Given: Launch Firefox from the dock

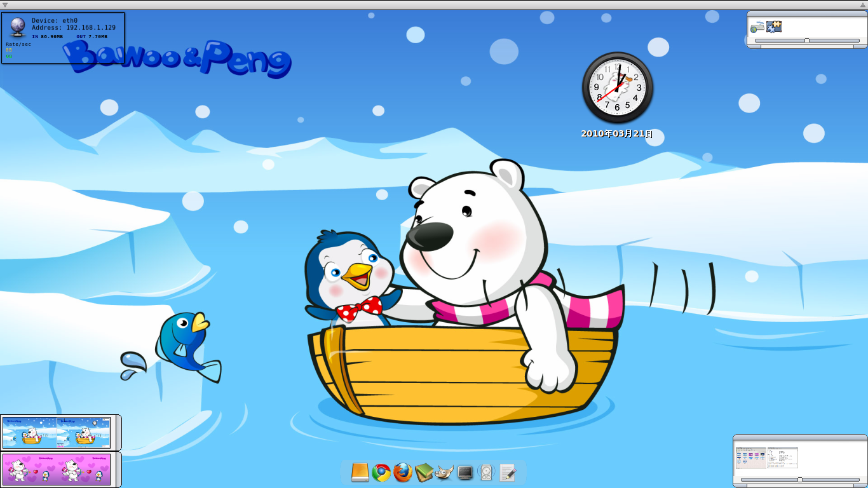Looking at the screenshot, I should pyautogui.click(x=402, y=472).
